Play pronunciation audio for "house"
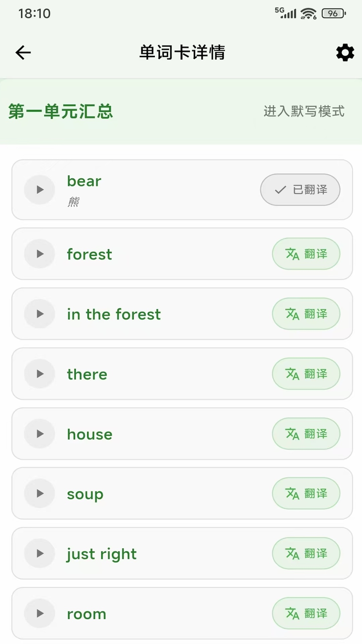 click(x=40, y=434)
